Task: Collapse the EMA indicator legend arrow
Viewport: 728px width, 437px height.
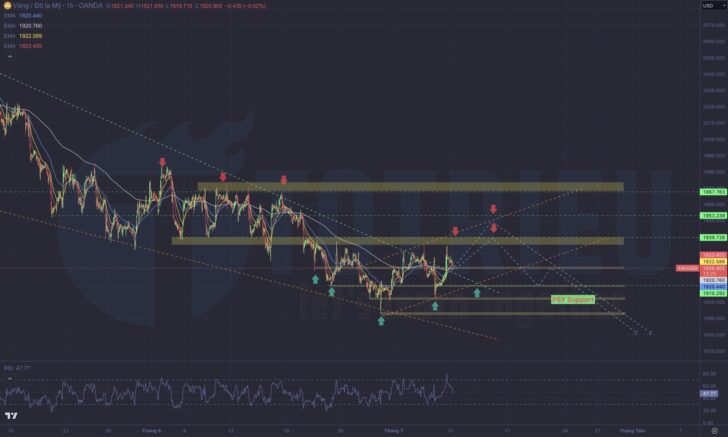Action: coord(8,57)
